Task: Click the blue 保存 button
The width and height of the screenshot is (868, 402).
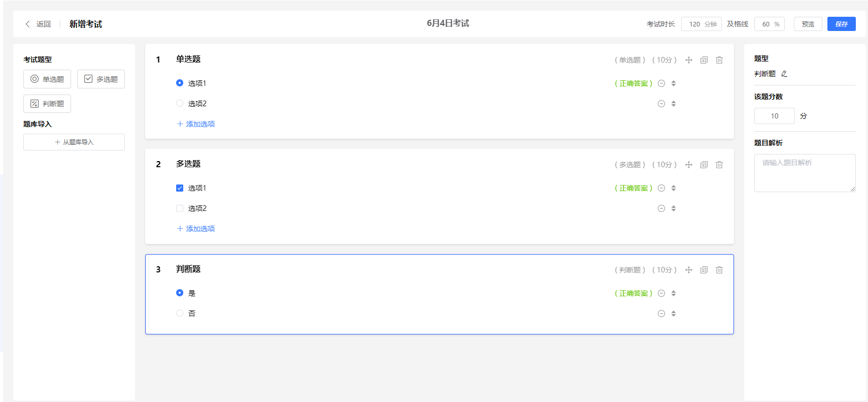Action: (x=841, y=24)
